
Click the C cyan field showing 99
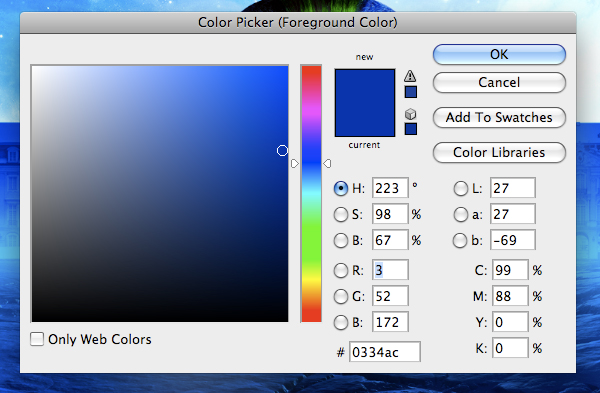pos(510,270)
